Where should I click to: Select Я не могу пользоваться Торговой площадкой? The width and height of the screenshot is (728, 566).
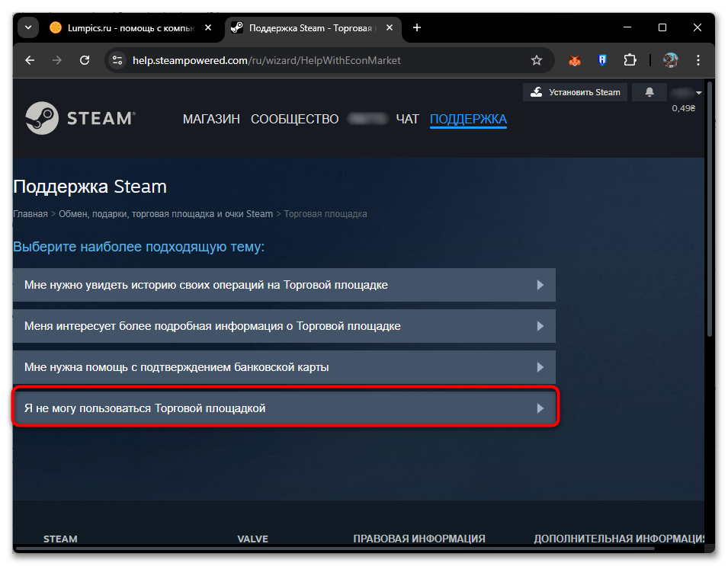point(284,408)
